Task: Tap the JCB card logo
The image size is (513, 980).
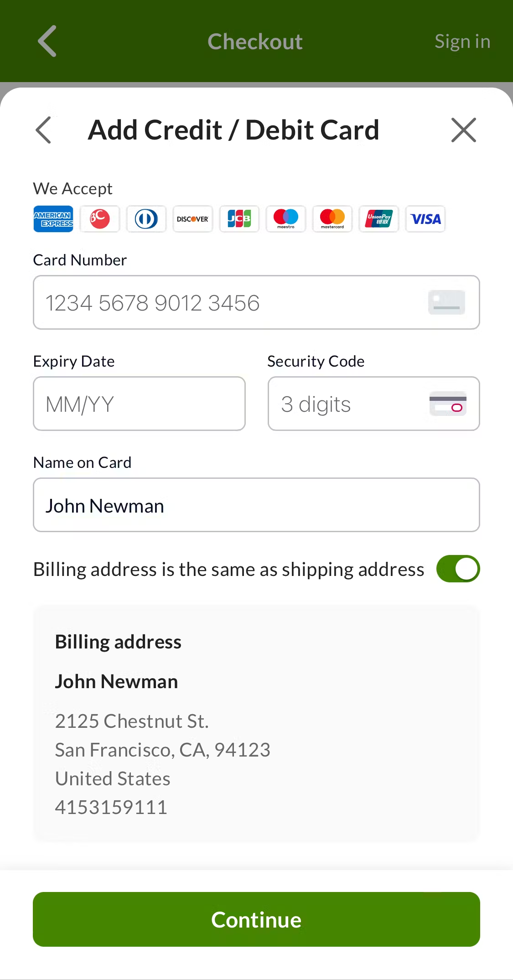Action: pos(239,219)
